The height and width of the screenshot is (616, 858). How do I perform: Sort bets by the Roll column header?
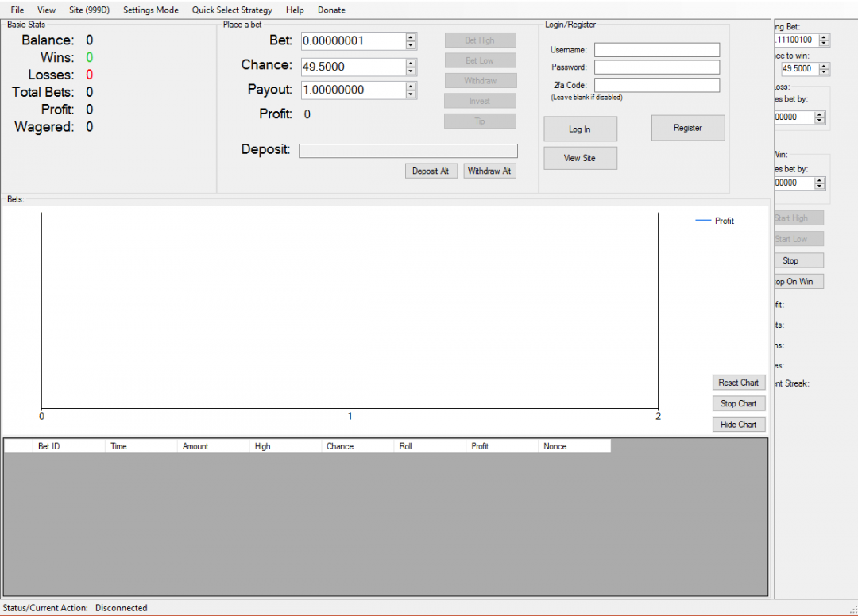pos(429,446)
